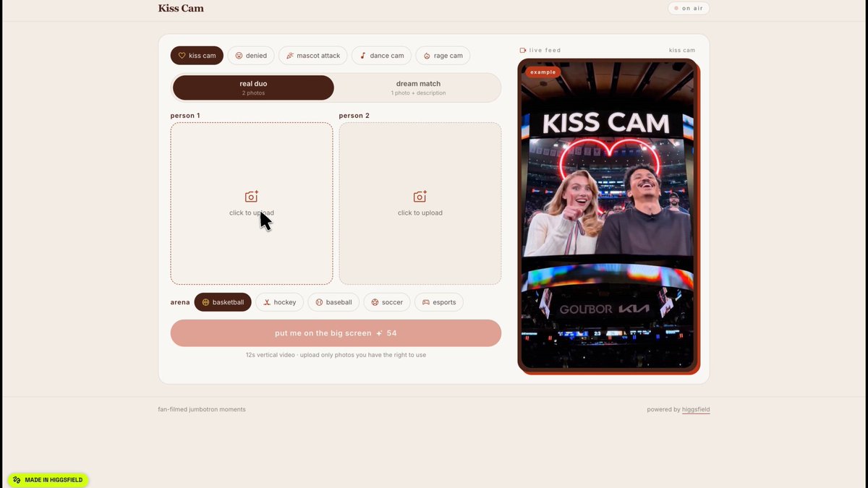Upload a photo for person 1
The image size is (868, 488).
tap(252, 203)
